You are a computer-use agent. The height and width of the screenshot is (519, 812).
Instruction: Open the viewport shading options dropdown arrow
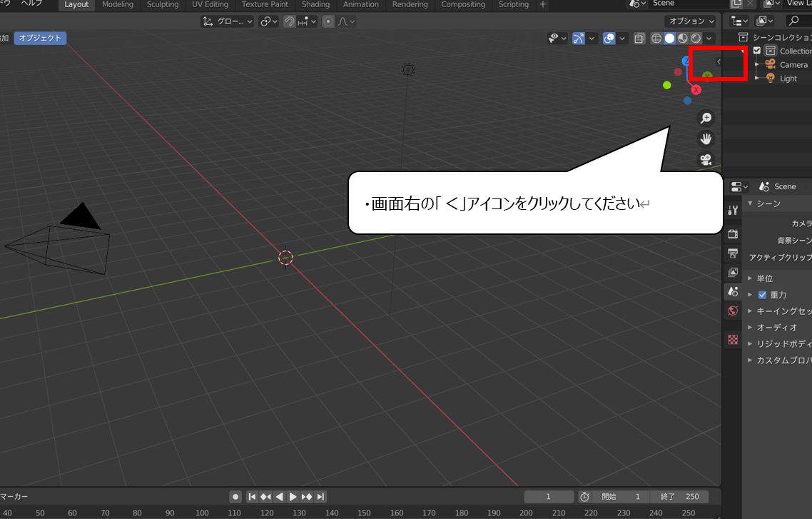point(709,39)
